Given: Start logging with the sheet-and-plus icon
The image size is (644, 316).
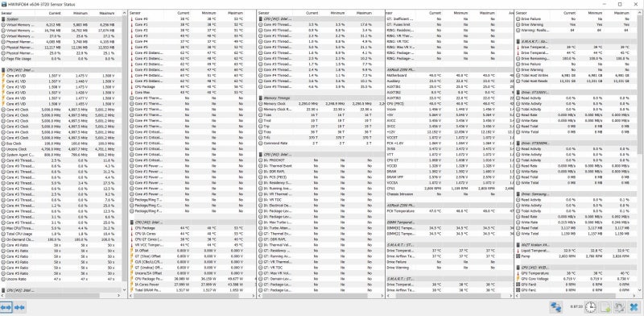Looking at the screenshot, I should click(605, 307).
